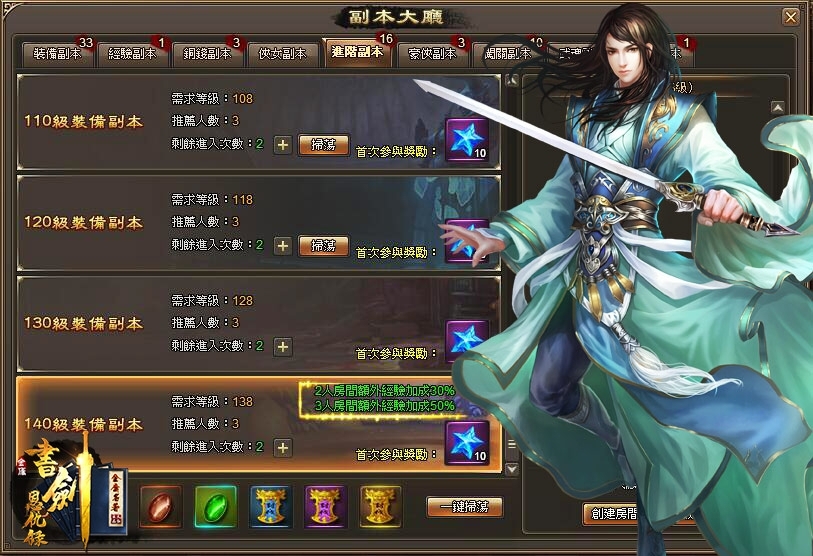Click the dungeon list scroll down arrow
This screenshot has height=556, width=813.
[x=512, y=469]
